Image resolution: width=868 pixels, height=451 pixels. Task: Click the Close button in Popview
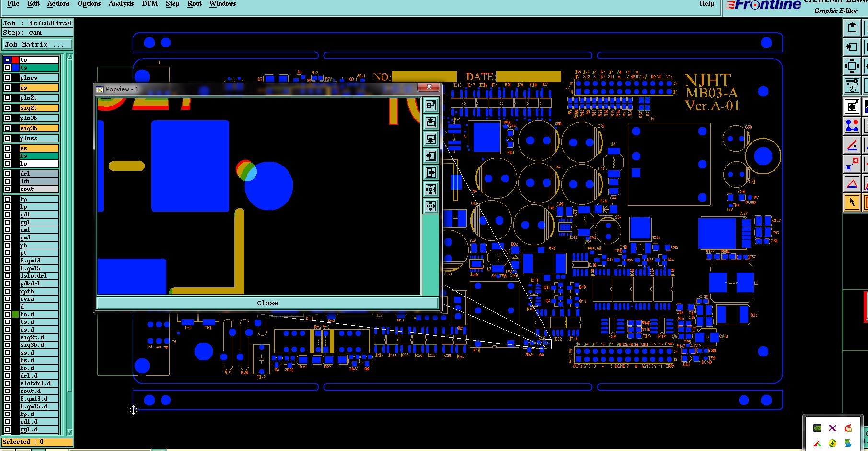[267, 303]
